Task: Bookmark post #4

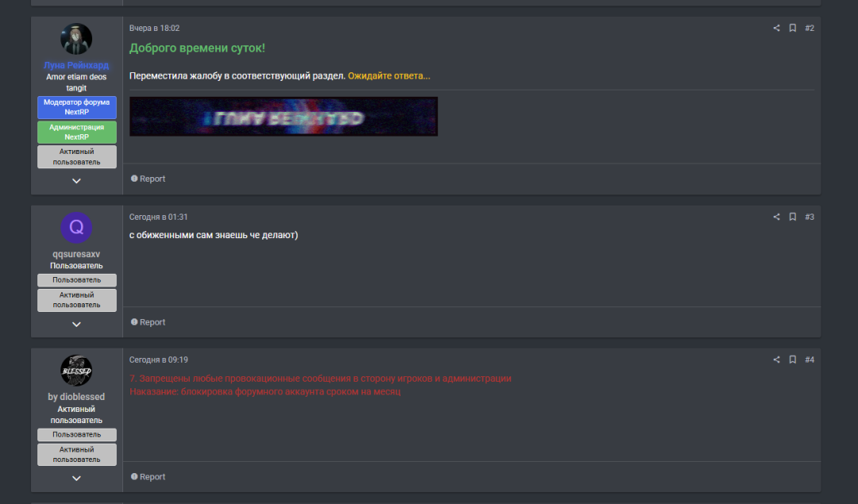Action: tap(792, 360)
